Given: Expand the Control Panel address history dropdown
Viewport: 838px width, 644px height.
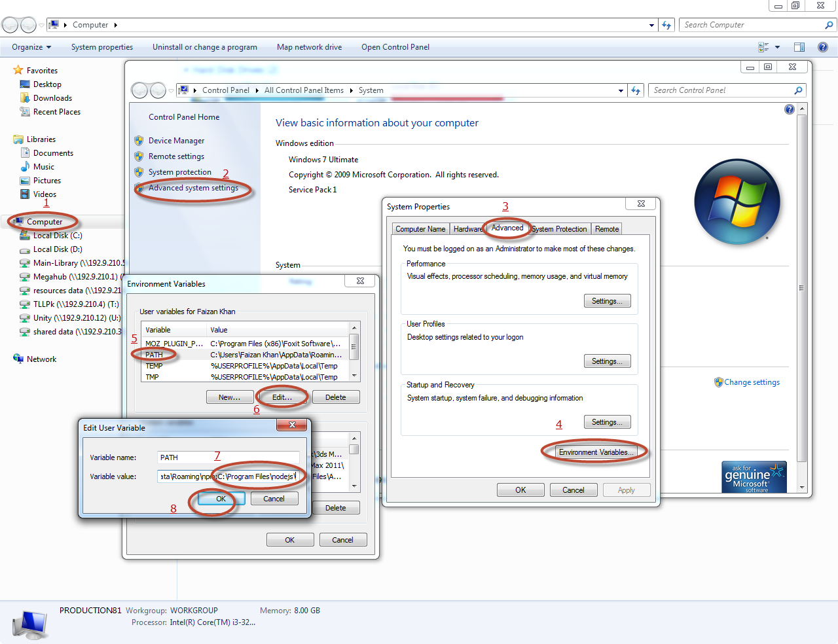Looking at the screenshot, I should click(621, 90).
